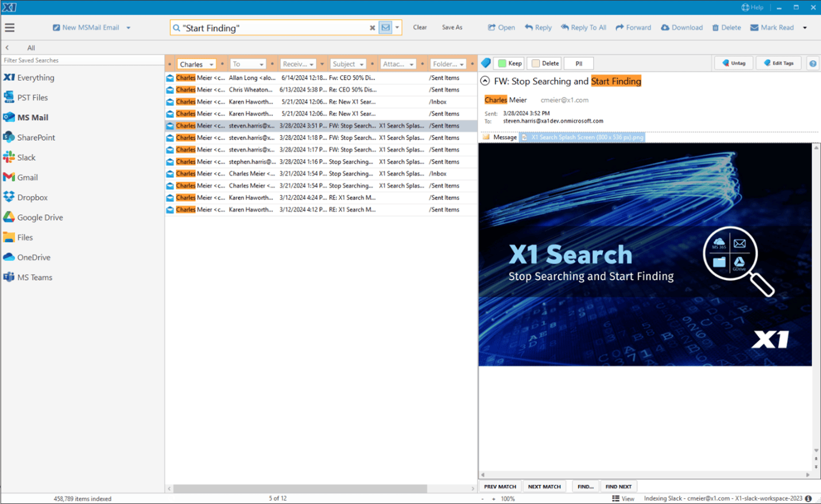Select the Google Drive source
Image resolution: width=821 pixels, height=504 pixels.
coord(39,217)
